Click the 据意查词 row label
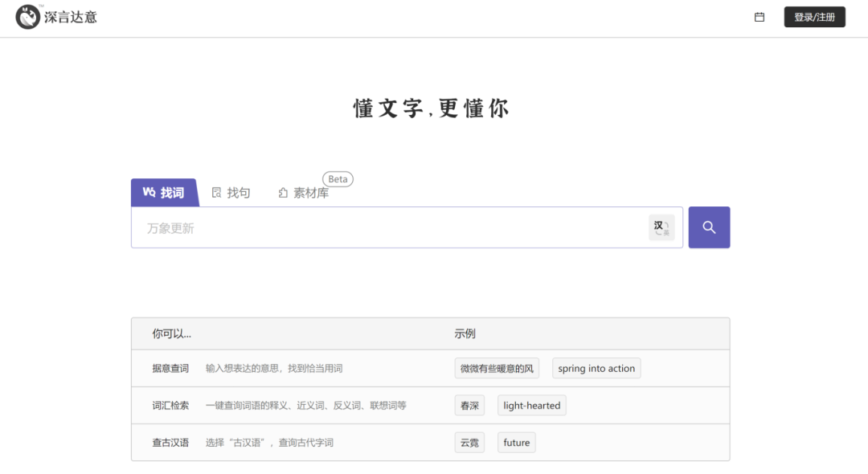This screenshot has width=868, height=474. tap(170, 369)
